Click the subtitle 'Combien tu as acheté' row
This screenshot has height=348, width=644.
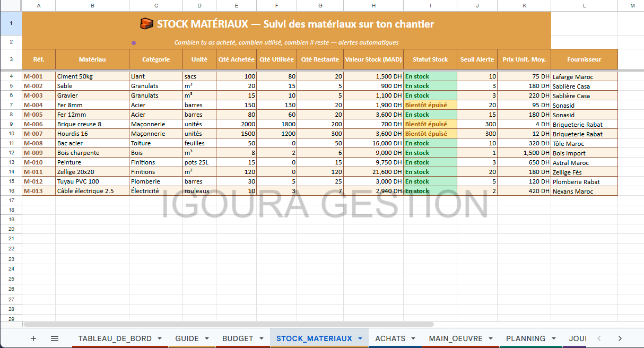tap(286, 42)
